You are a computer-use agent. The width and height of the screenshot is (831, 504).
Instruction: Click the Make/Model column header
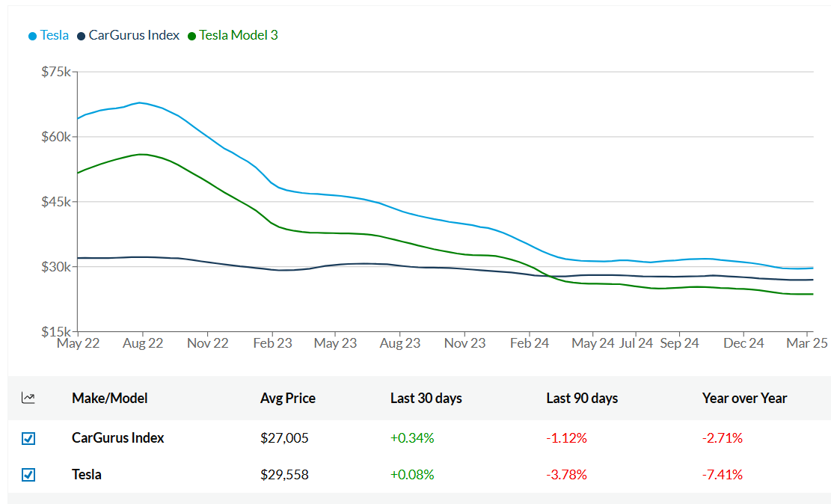coord(109,398)
